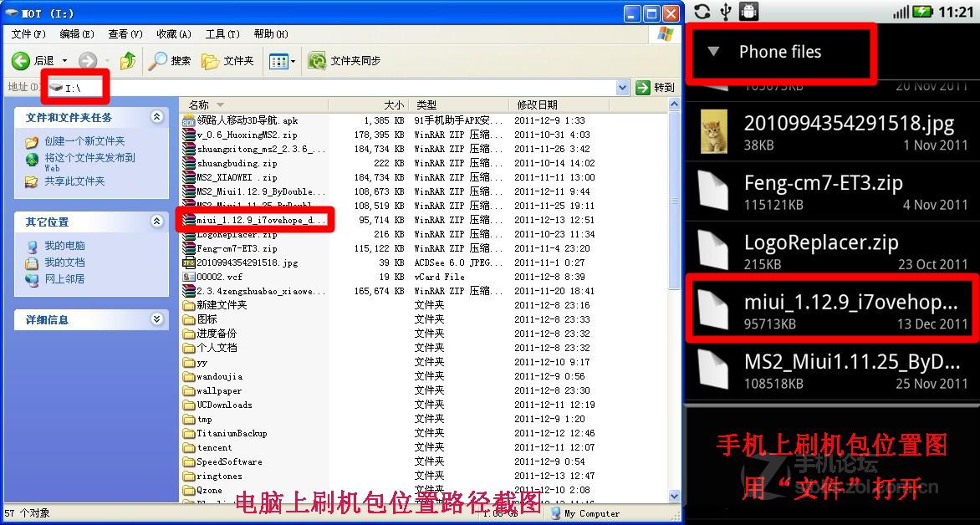Open the 文件(F) menu
The width and height of the screenshot is (980, 525).
[x=28, y=33]
